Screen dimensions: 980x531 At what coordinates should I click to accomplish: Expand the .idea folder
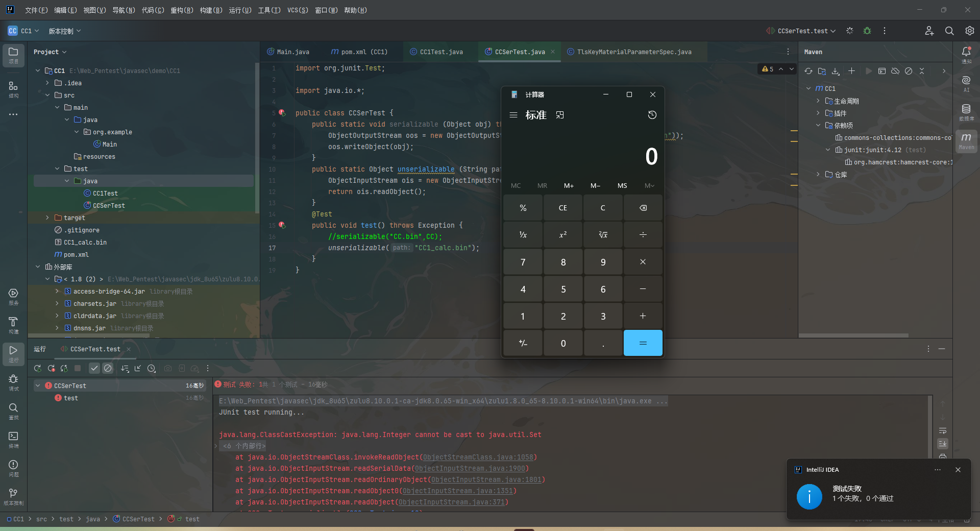coord(47,83)
